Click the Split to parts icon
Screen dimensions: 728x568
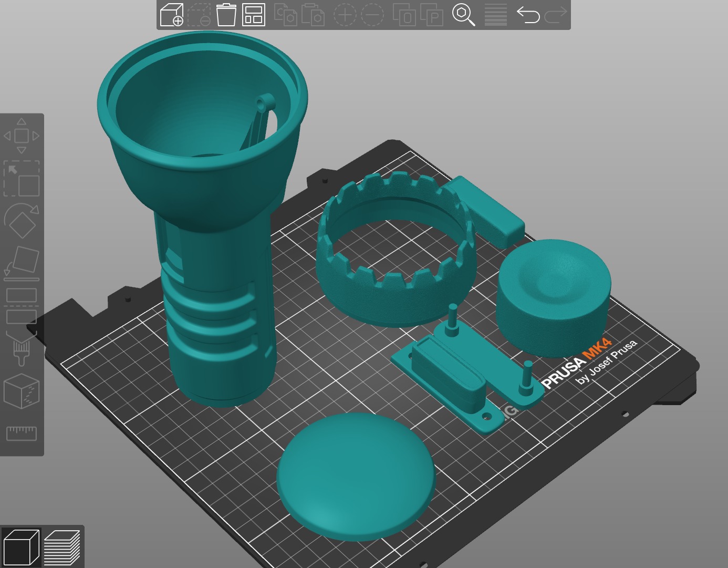[432, 15]
